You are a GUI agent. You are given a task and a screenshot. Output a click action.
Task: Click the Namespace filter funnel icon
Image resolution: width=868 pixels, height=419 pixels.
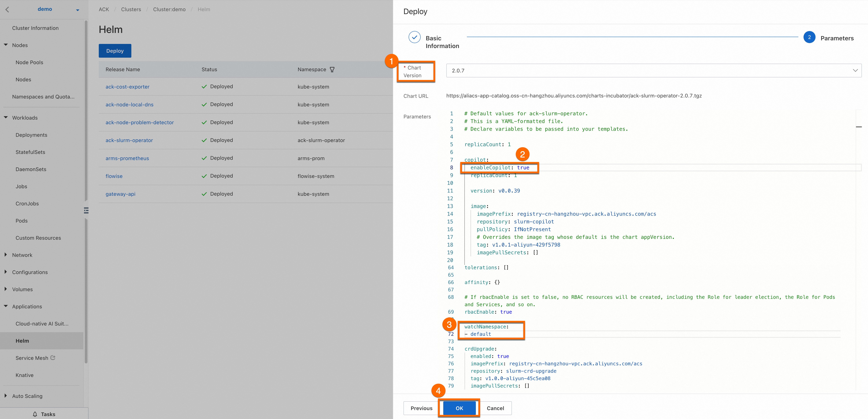[x=332, y=69]
